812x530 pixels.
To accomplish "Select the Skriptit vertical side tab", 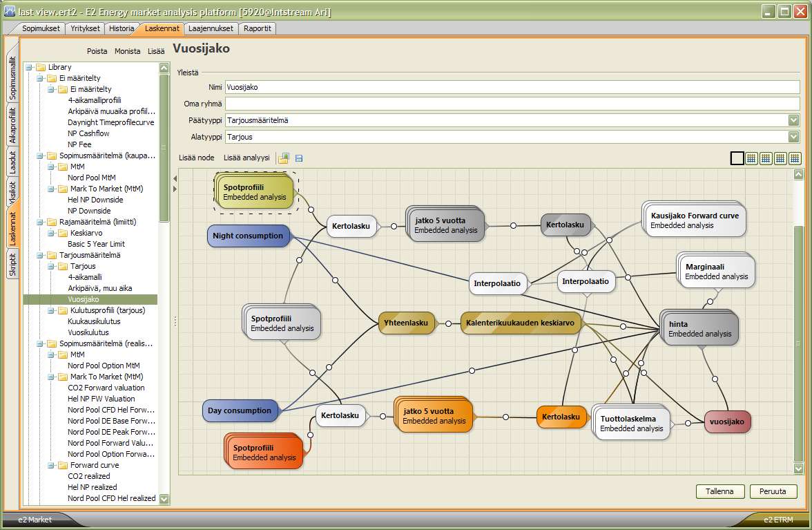I will pyautogui.click(x=12, y=264).
